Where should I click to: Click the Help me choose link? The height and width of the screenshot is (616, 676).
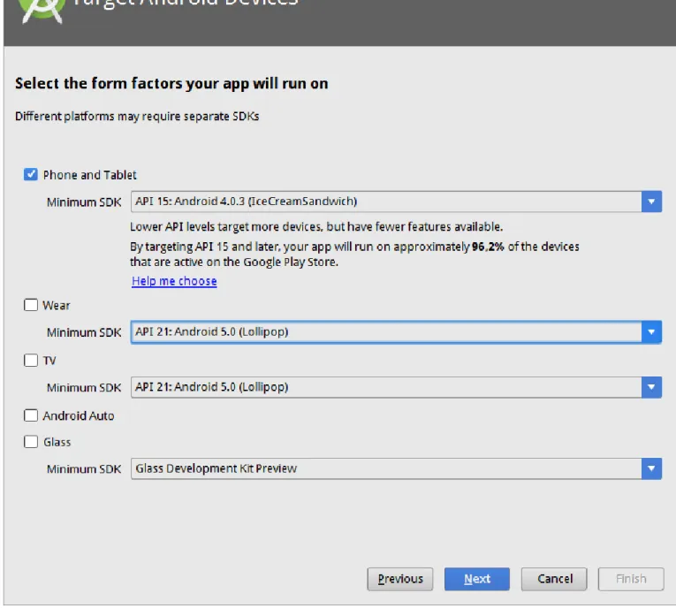tap(174, 281)
